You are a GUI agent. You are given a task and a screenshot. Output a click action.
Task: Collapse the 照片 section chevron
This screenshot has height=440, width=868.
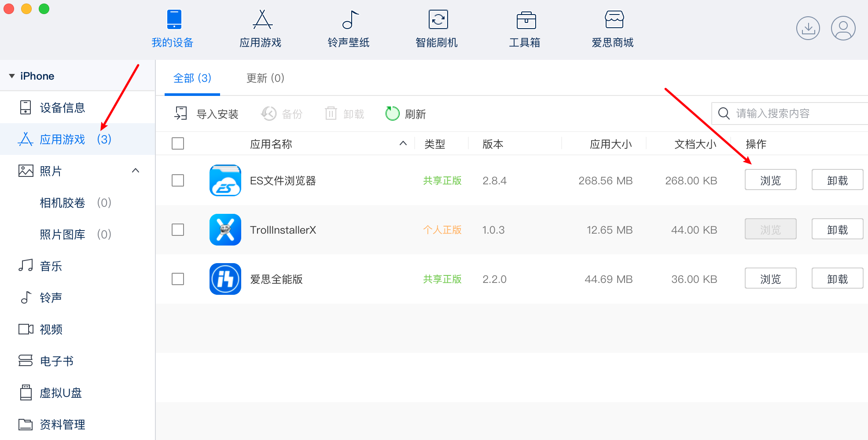tap(136, 170)
